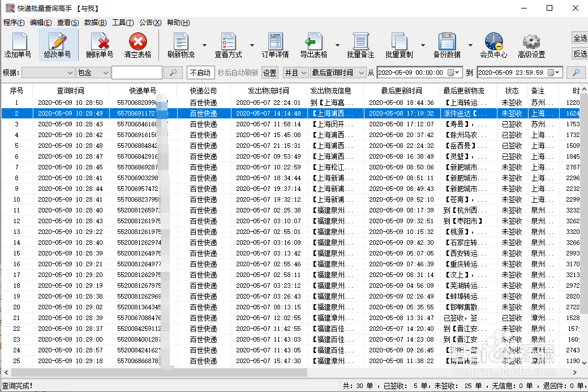The height and width of the screenshot is (392, 588).
Task: Click the 设置 button
Action: coord(269,73)
